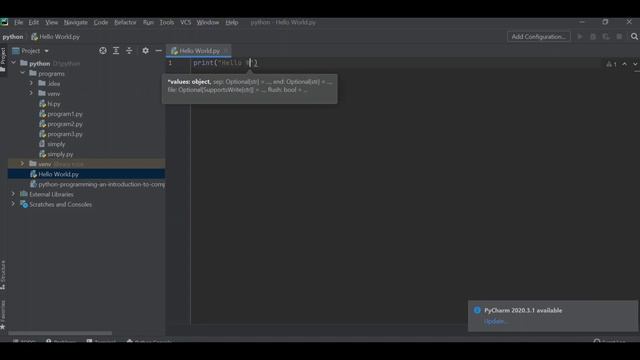Viewport: 640px width, 360px height.
Task: Click info icon in PyCharm update notification
Action: 477,310
